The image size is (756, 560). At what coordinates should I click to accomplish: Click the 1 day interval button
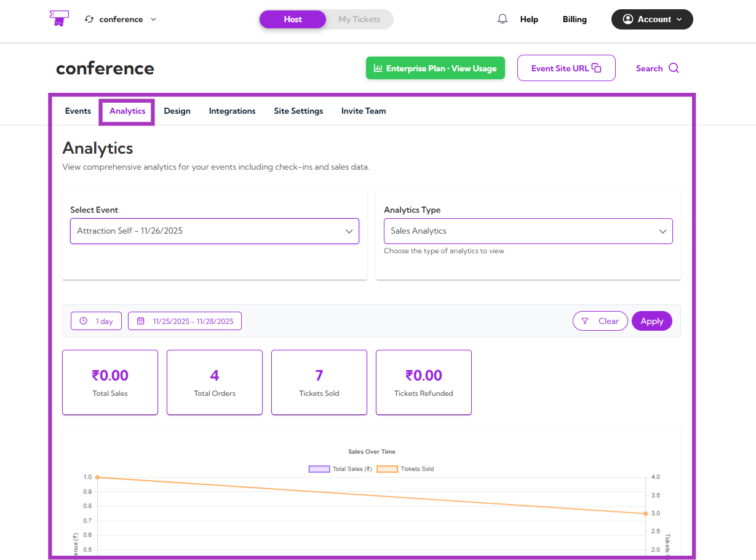96,321
